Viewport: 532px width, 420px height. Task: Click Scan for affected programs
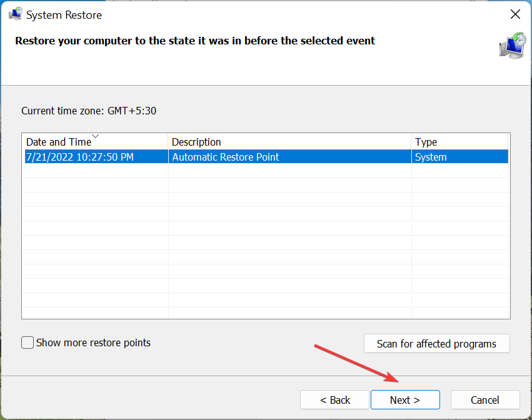pos(436,344)
